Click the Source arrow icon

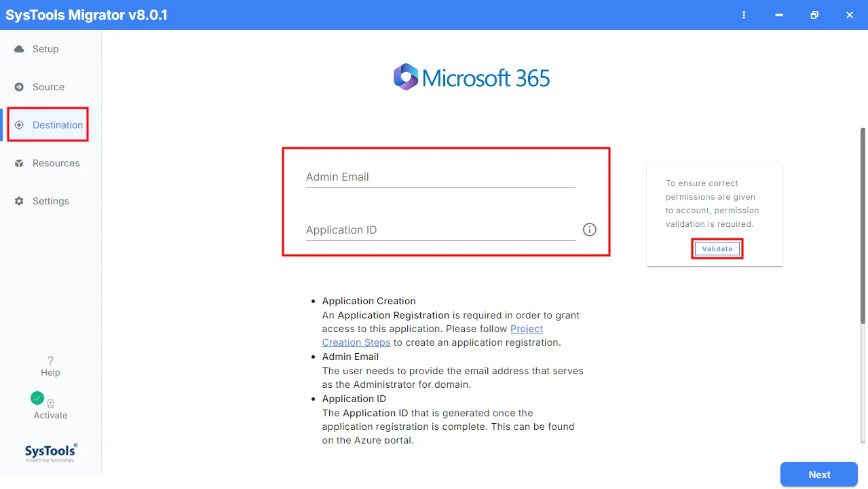[19, 87]
